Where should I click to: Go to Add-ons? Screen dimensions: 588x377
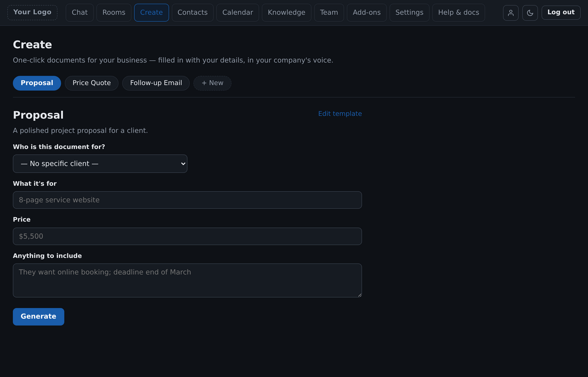pos(367,12)
